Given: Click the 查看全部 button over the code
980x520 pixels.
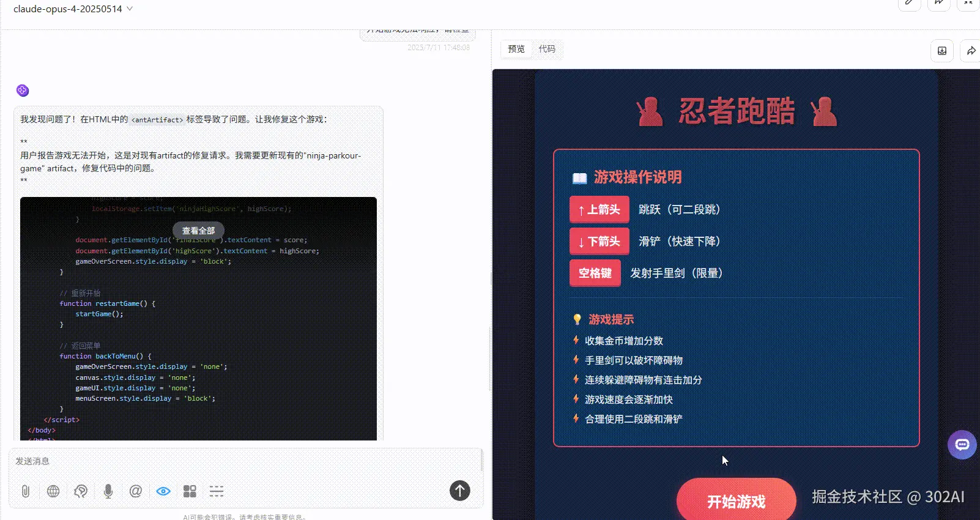Looking at the screenshot, I should click(199, 231).
